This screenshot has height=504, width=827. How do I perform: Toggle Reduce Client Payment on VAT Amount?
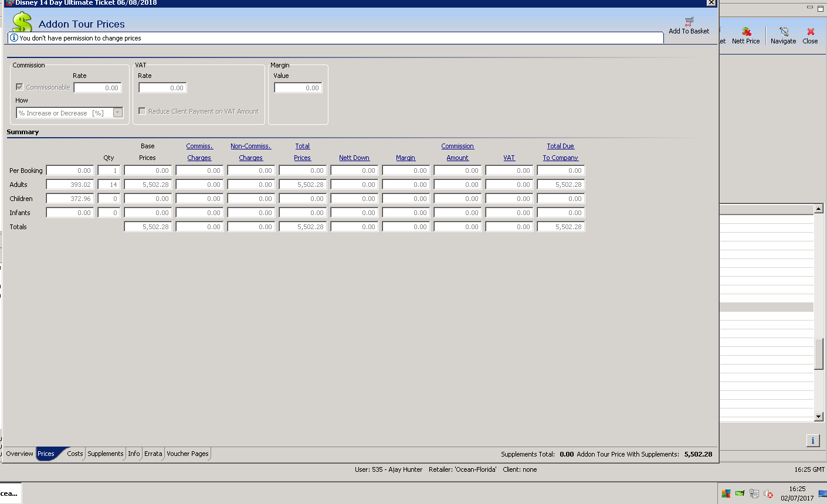pyautogui.click(x=142, y=111)
